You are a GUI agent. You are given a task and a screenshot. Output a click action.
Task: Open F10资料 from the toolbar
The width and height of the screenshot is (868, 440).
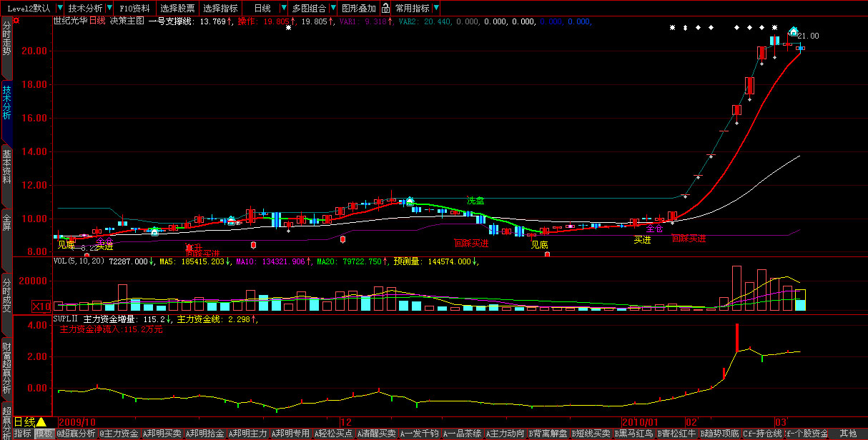pyautogui.click(x=134, y=9)
